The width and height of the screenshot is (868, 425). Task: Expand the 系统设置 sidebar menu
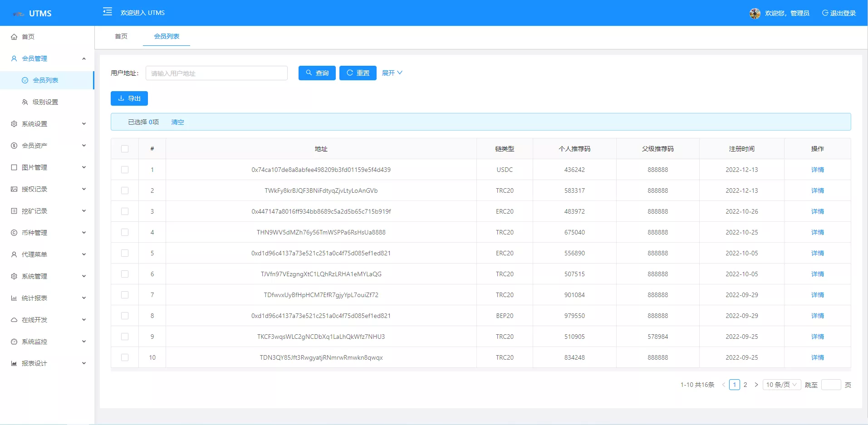(x=48, y=124)
